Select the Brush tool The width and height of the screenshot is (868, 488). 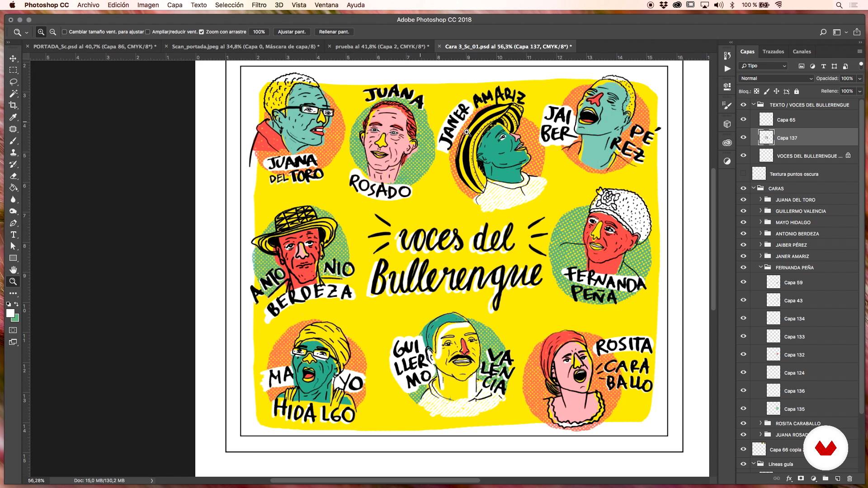tap(13, 141)
